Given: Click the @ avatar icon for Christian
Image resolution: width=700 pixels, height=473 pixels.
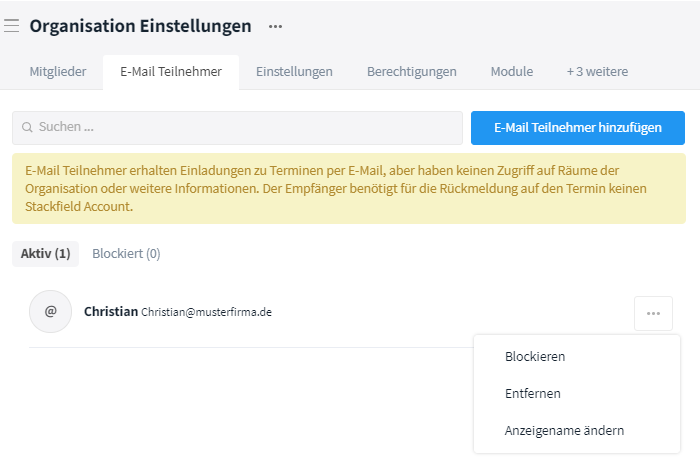Looking at the screenshot, I should click(x=50, y=311).
